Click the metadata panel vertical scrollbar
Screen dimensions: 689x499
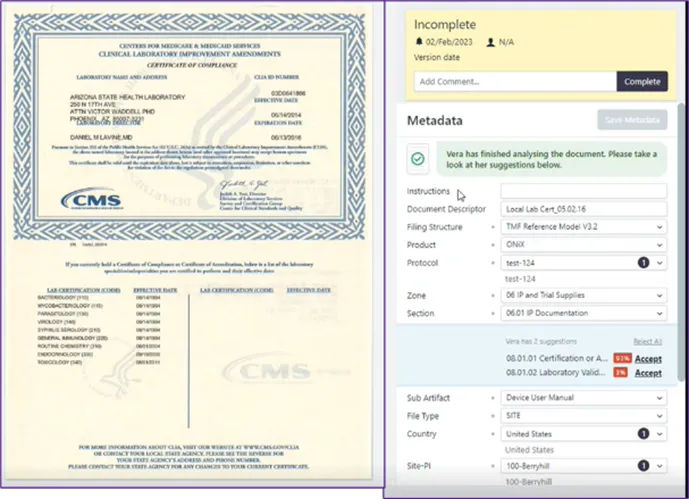click(x=680, y=242)
